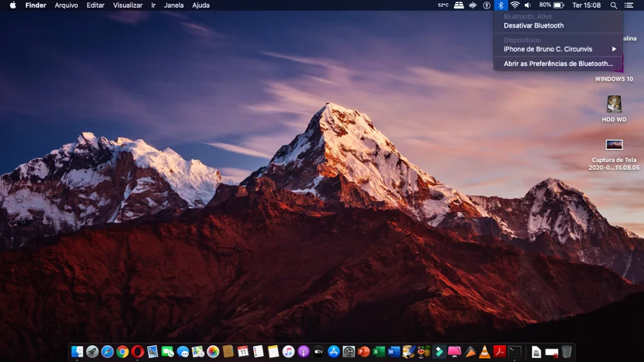Open Maps from the Dock

[x=198, y=352]
